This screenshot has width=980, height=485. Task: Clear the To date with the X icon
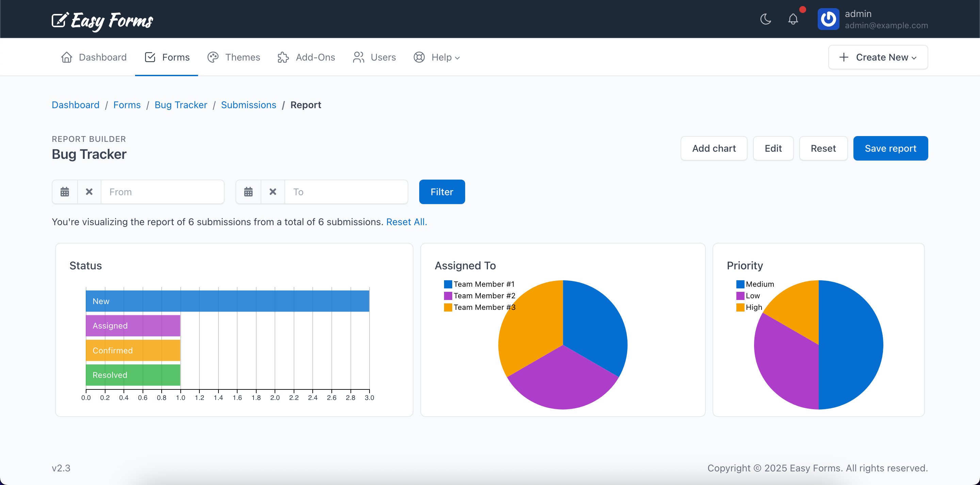click(x=273, y=192)
